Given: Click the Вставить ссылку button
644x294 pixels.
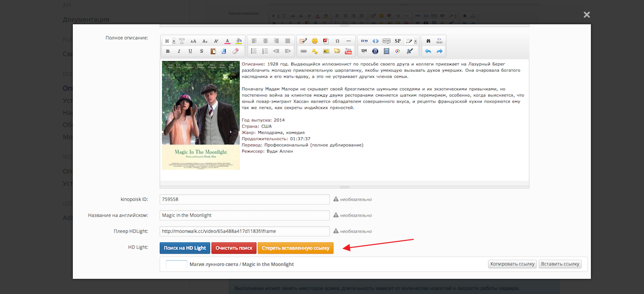Looking at the screenshot, I should point(561,264).
